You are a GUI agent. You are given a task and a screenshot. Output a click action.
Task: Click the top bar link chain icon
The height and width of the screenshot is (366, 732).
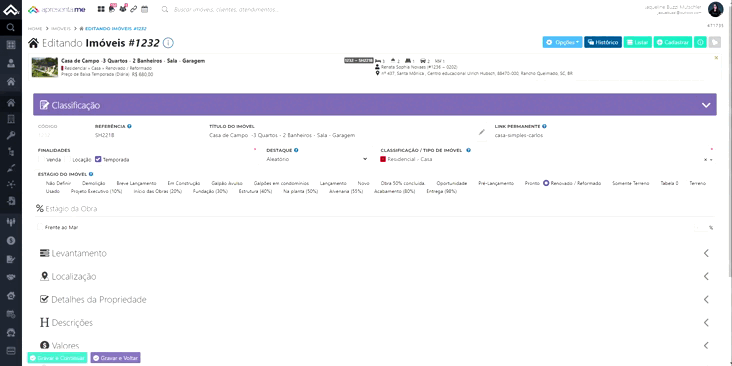134,9
